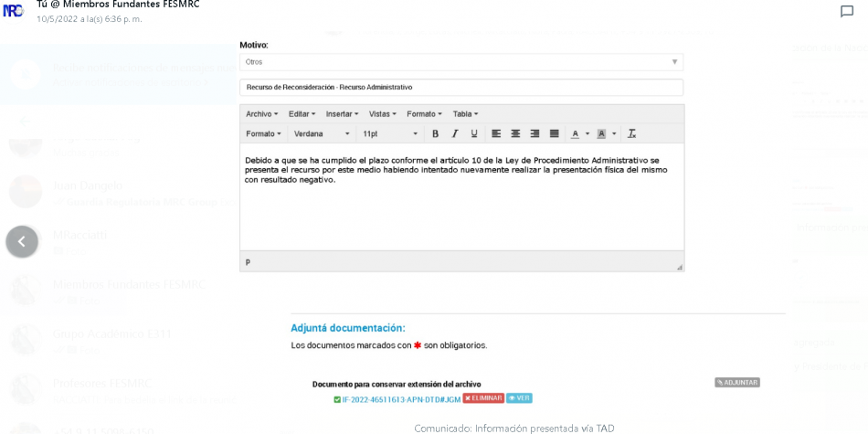
Task: Underline the selected text
Action: coord(473,133)
